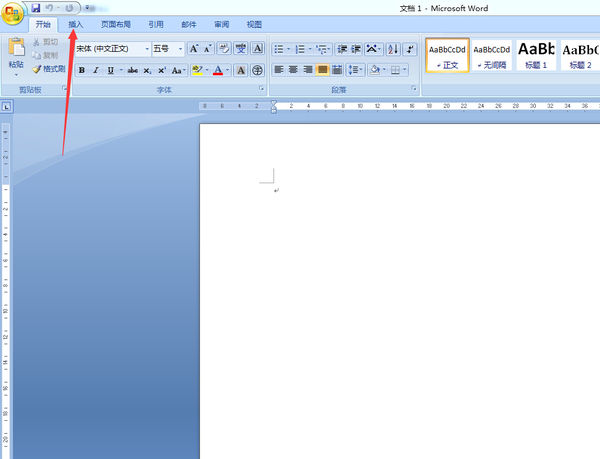Apply yellow text highlight color
This screenshot has width=600, height=459.
pyautogui.click(x=197, y=70)
